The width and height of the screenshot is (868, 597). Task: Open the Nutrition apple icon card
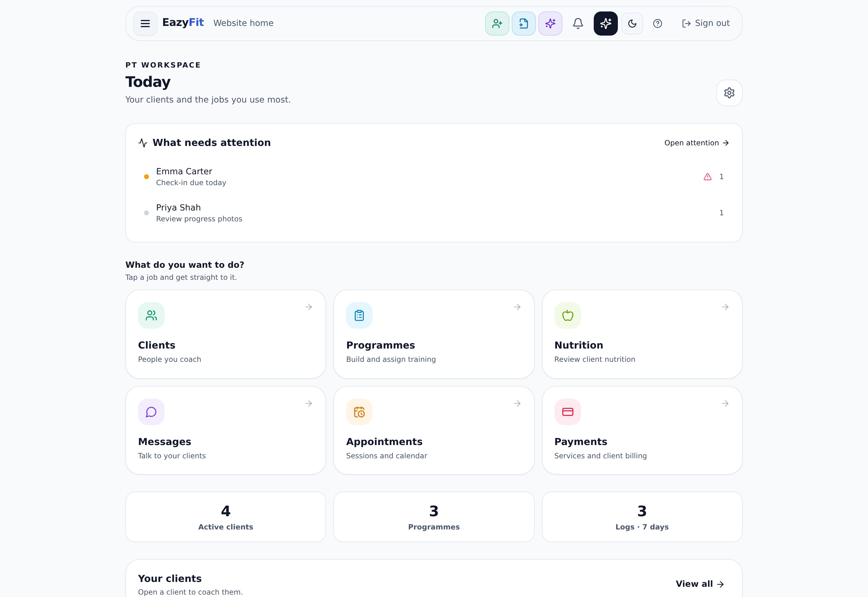click(x=642, y=334)
